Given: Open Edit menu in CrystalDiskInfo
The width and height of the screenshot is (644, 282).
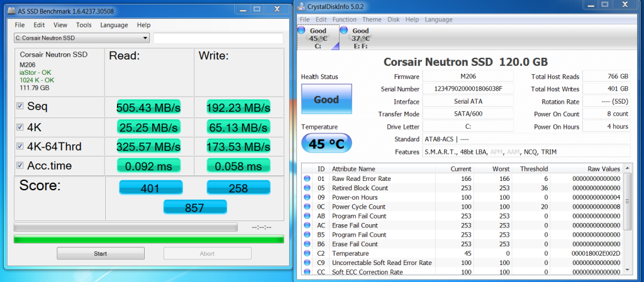Looking at the screenshot, I should [x=321, y=19].
